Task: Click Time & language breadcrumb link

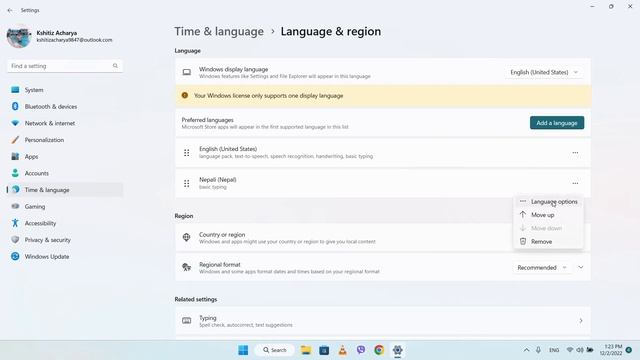Action: (x=219, y=31)
